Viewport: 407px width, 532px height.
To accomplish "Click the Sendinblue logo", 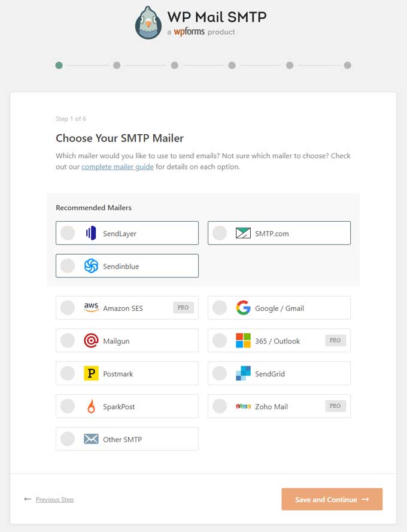I will [93, 265].
